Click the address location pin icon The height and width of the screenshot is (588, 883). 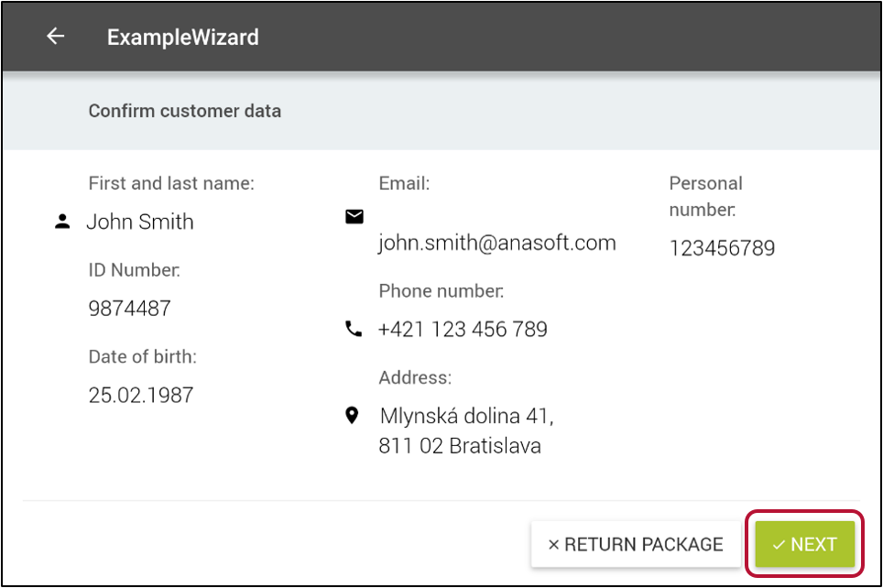(x=352, y=416)
